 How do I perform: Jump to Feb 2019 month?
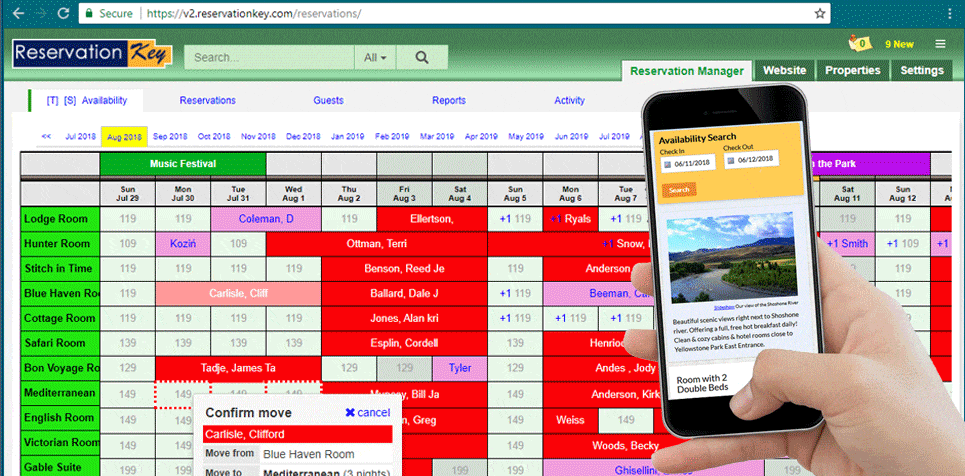(x=392, y=137)
